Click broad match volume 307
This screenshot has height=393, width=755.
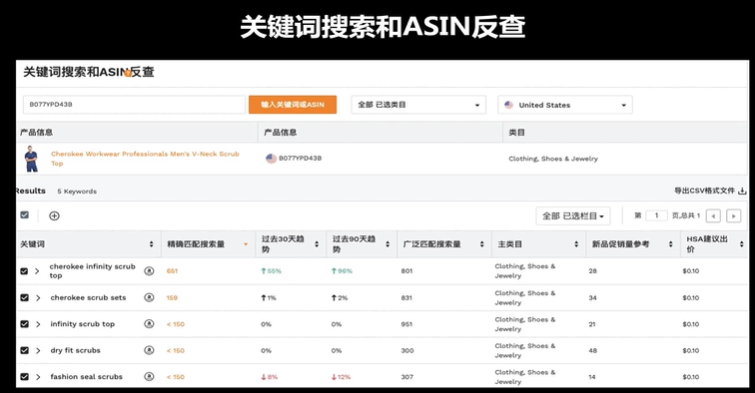pos(407,377)
